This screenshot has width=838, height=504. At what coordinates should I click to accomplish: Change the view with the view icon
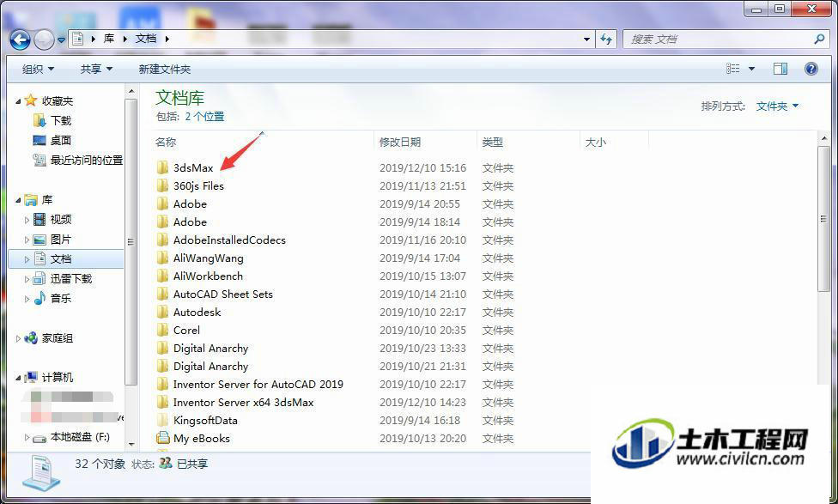(732, 69)
